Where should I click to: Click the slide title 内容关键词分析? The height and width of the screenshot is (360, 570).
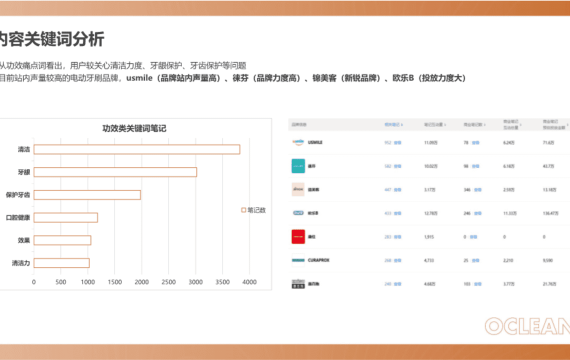pyautogui.click(x=52, y=39)
